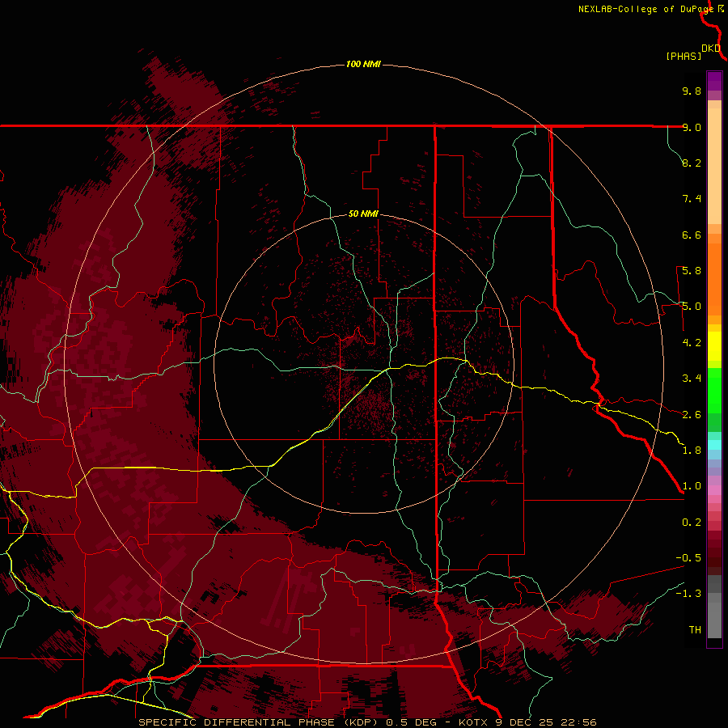Click the KOTX station identifier

[473, 722]
